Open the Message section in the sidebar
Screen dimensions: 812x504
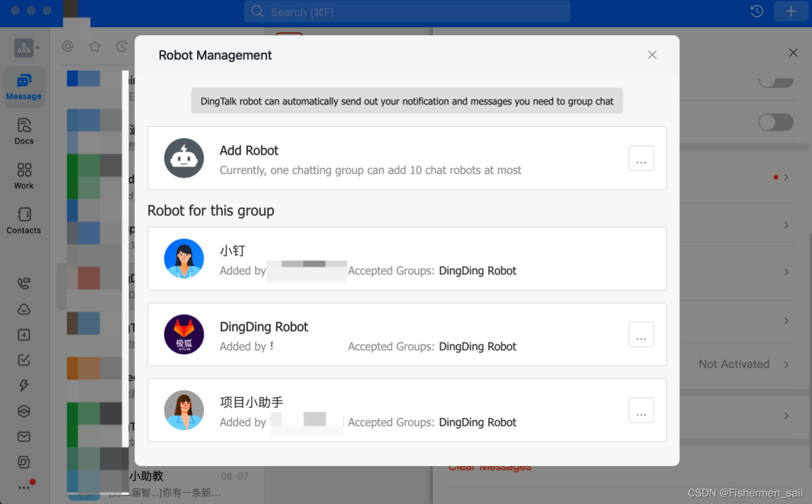coord(24,87)
